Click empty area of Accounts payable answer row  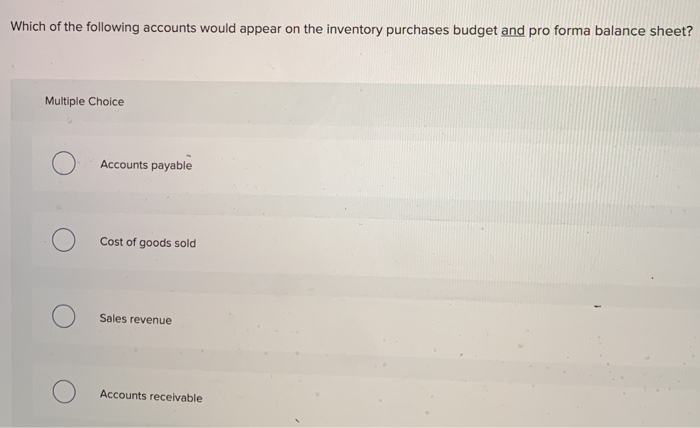pyautogui.click(x=424, y=166)
